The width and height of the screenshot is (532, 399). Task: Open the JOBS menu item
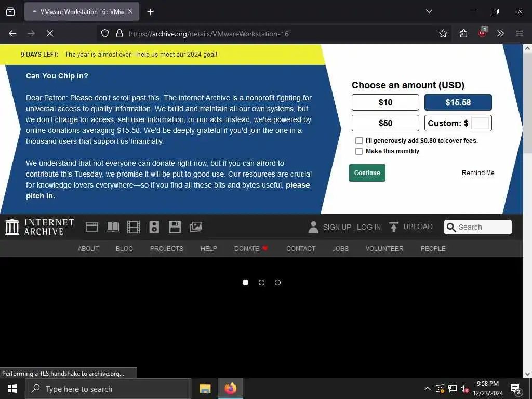pyautogui.click(x=340, y=249)
